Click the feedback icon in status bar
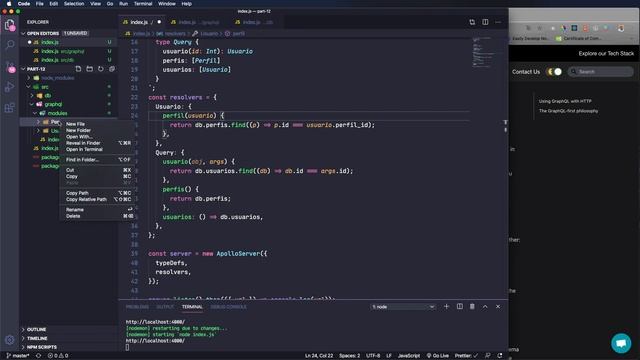Image resolution: width=640 pixels, height=360 pixels. pyautogui.click(x=488, y=356)
